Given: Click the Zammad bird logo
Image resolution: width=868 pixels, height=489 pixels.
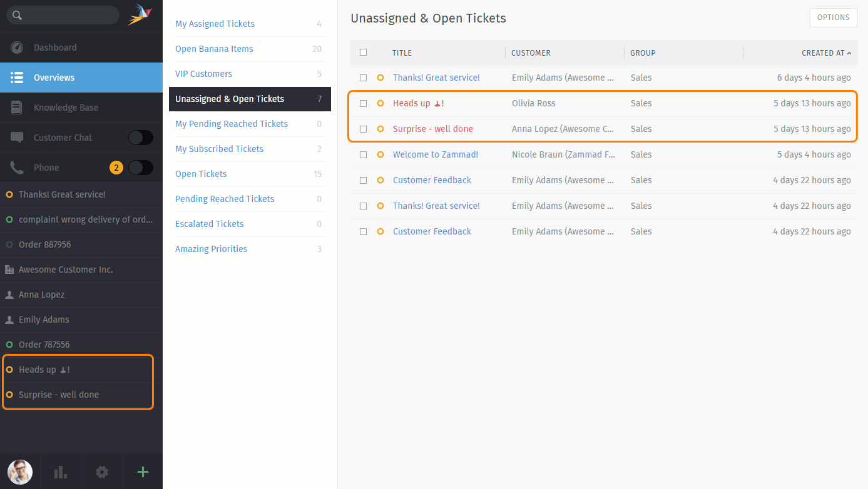Looking at the screenshot, I should (140, 15).
